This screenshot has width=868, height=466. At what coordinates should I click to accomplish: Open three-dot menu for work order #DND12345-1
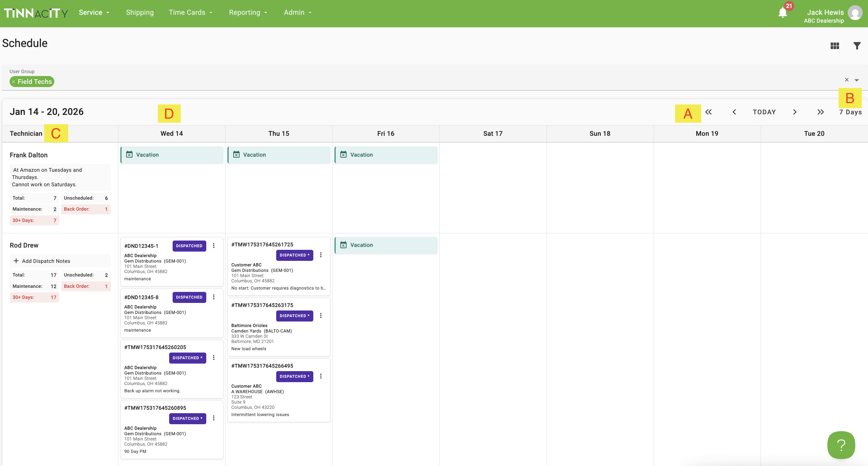[214, 246]
